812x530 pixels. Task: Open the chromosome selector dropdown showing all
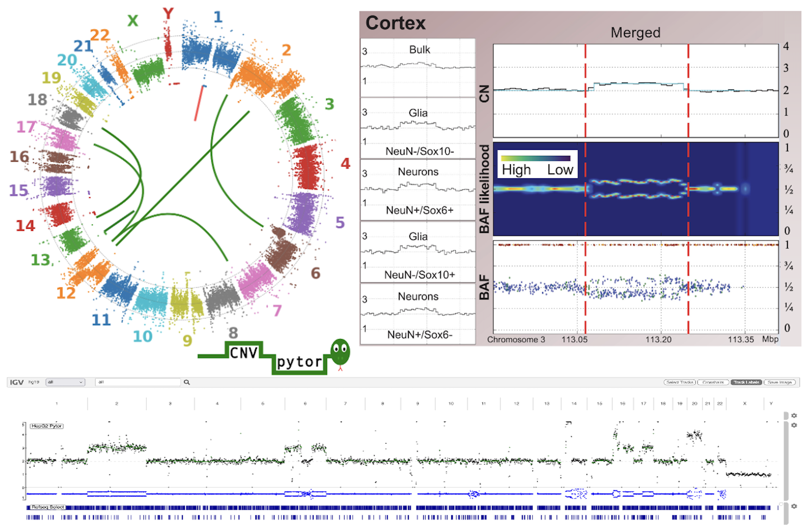(65, 382)
